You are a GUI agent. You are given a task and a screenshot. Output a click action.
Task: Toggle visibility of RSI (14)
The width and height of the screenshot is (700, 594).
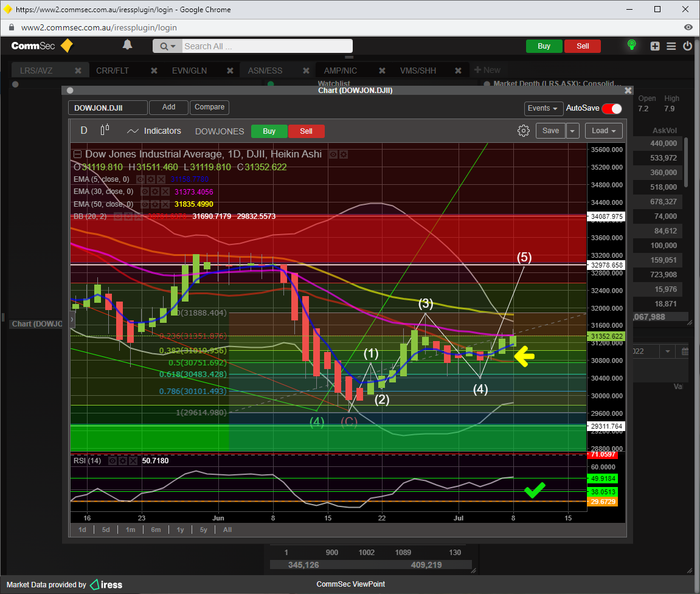click(x=113, y=461)
